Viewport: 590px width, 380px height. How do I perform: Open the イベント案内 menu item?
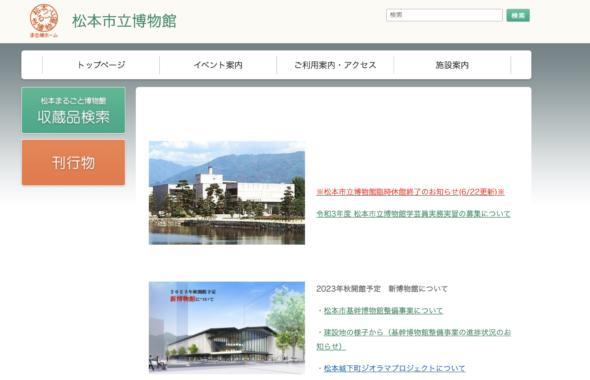(218, 65)
